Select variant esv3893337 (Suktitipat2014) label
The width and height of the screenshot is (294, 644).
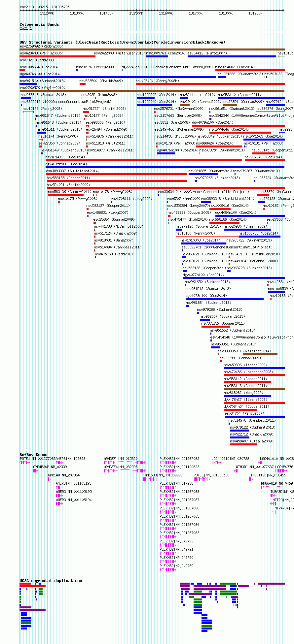click(73, 171)
